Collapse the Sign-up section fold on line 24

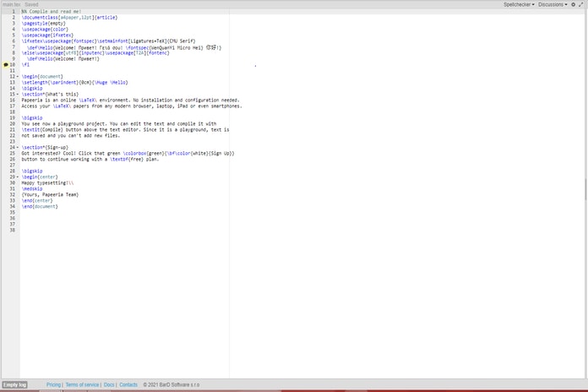[x=18, y=147]
